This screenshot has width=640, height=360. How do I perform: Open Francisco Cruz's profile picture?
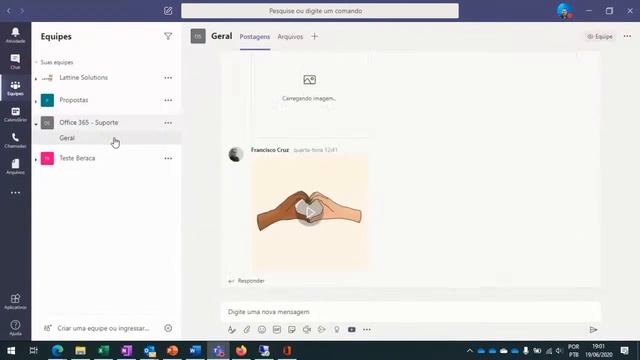[236, 154]
